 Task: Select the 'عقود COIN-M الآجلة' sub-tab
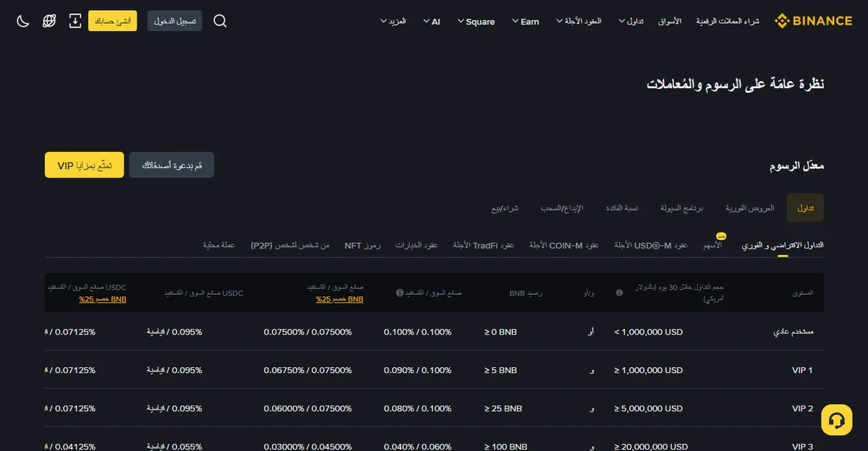[x=564, y=246]
